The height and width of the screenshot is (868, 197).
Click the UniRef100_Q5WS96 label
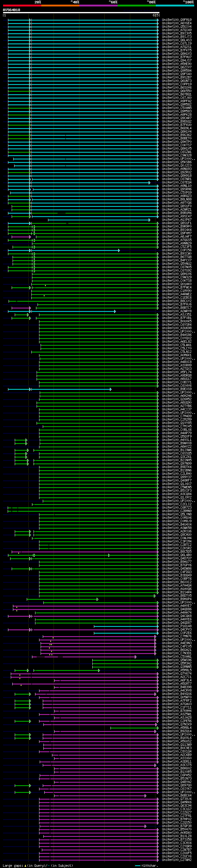click(x=177, y=660)
